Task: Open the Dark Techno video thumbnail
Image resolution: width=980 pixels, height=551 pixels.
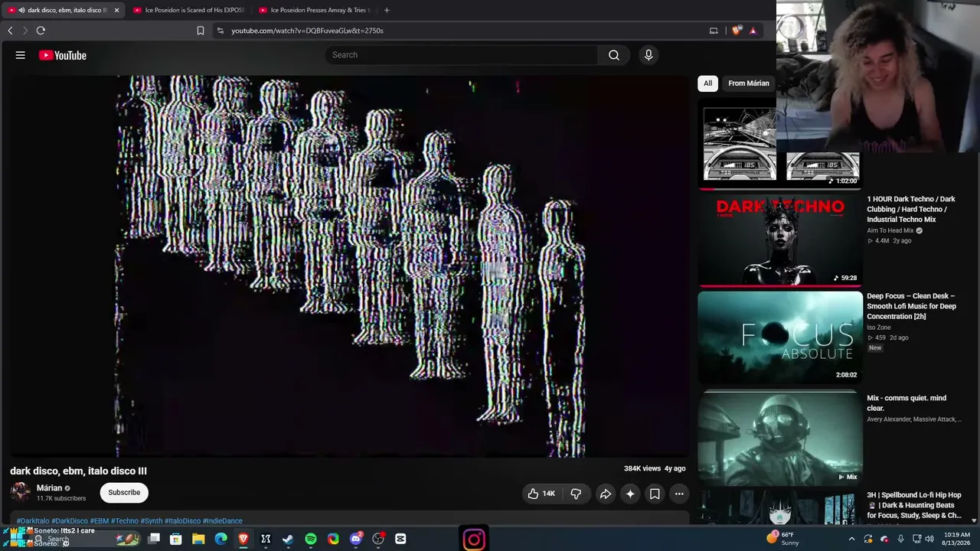Action: click(780, 240)
